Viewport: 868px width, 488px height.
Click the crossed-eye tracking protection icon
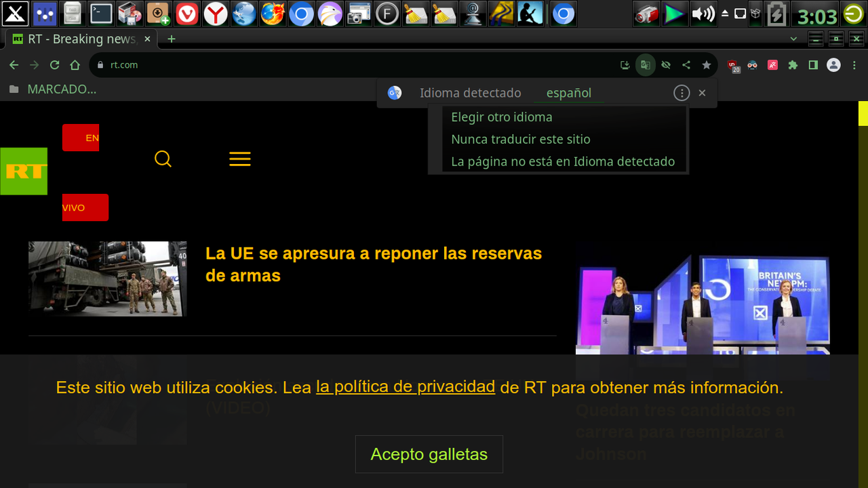tap(666, 65)
